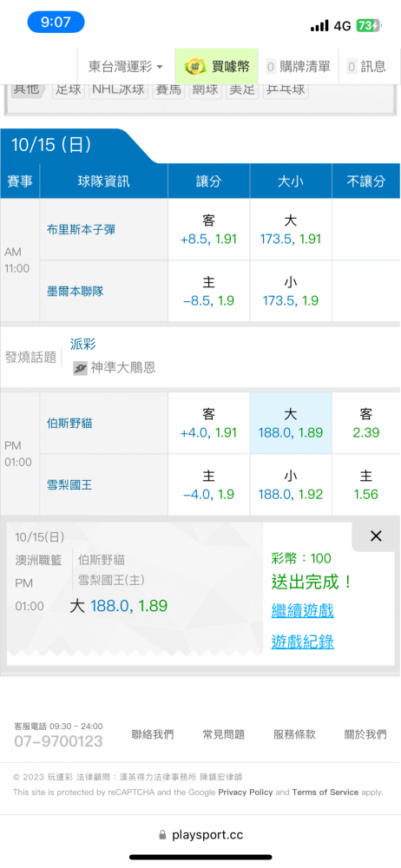The height and width of the screenshot is (868, 401).
Task: Open the Privacy Policy link
Action: (x=246, y=792)
